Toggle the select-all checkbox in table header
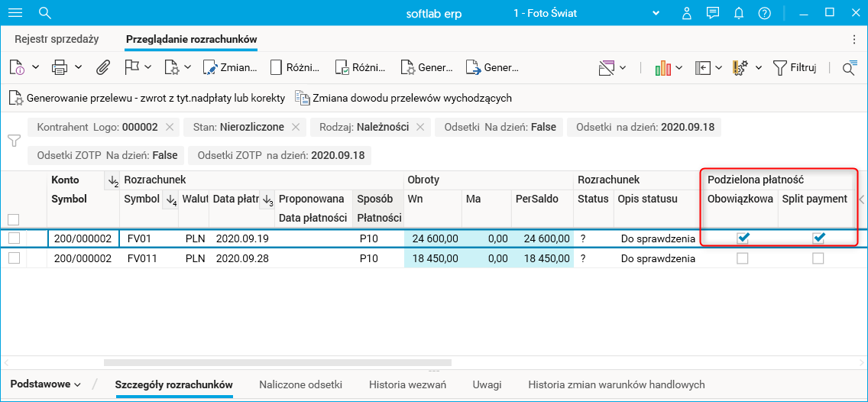The width and height of the screenshot is (868, 402). point(14,220)
